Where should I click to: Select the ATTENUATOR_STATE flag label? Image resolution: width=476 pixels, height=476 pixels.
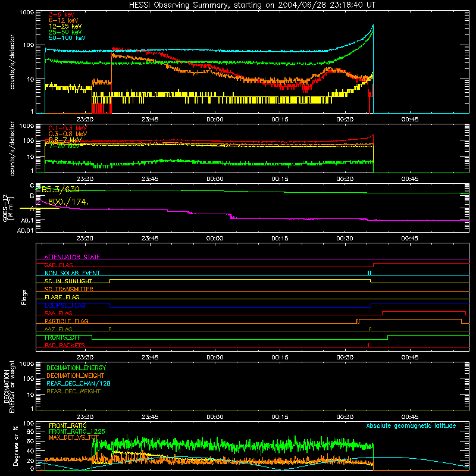coord(72,257)
